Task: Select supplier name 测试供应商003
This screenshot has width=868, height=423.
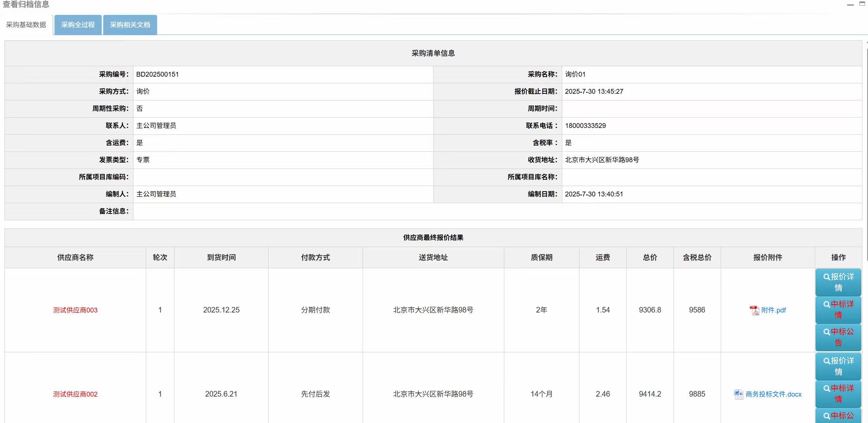Action: pyautogui.click(x=75, y=310)
